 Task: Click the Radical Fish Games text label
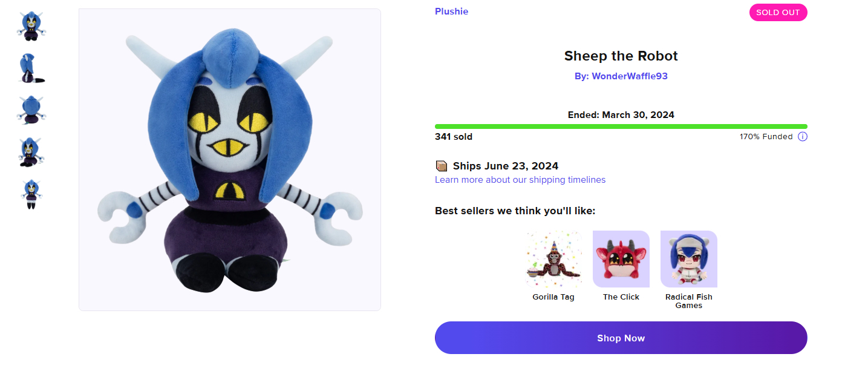pyautogui.click(x=689, y=301)
